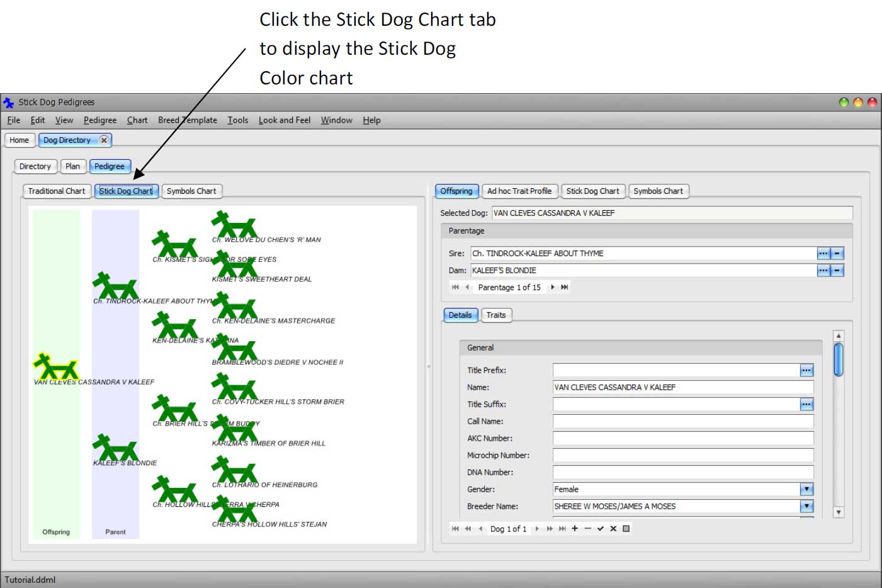Click the add dog plus icon
The height and width of the screenshot is (588, 882).
click(574, 529)
